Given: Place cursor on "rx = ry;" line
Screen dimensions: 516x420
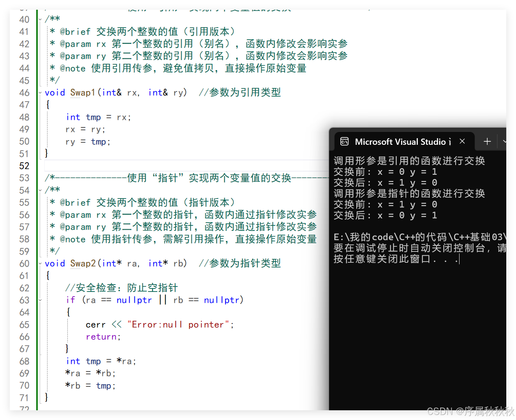Looking at the screenshot, I should click(85, 129).
